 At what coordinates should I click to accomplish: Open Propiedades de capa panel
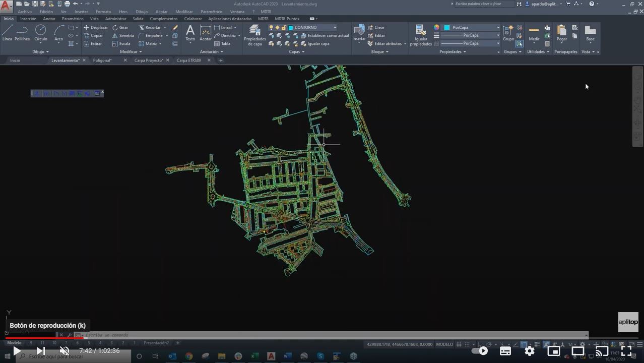[x=254, y=35]
